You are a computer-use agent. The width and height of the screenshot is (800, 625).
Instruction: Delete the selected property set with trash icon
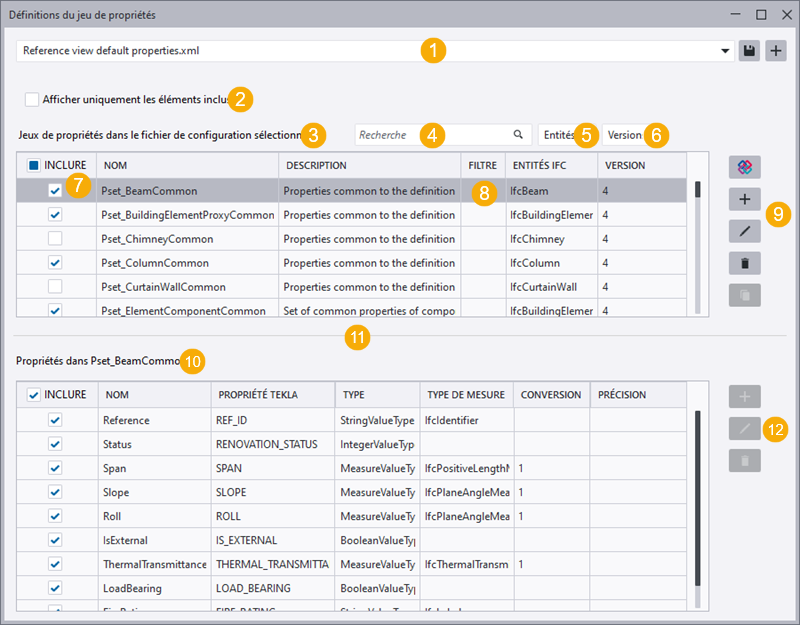click(744, 263)
